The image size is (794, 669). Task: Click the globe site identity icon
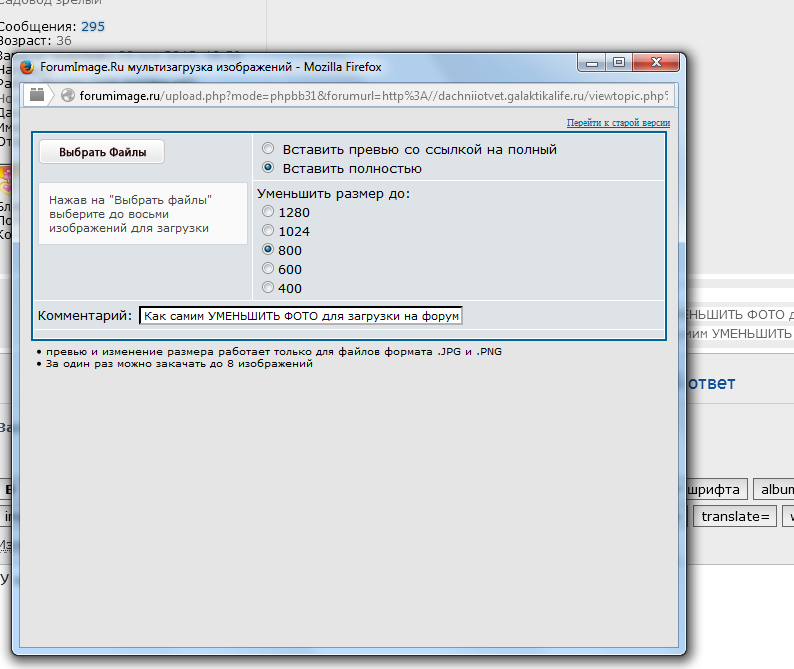[x=68, y=96]
